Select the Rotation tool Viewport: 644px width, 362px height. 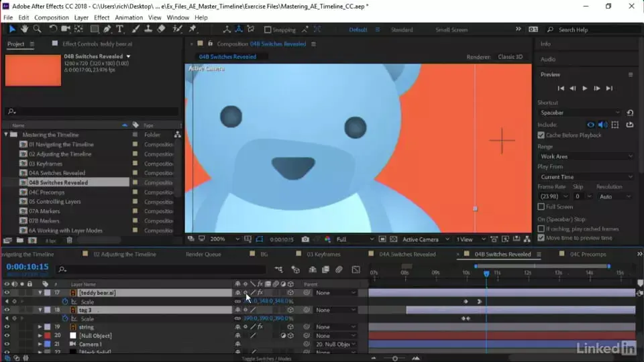coord(53,29)
